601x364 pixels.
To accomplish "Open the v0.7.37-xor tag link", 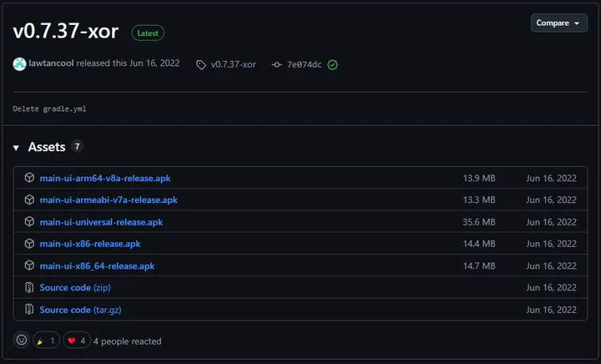I will coord(233,65).
